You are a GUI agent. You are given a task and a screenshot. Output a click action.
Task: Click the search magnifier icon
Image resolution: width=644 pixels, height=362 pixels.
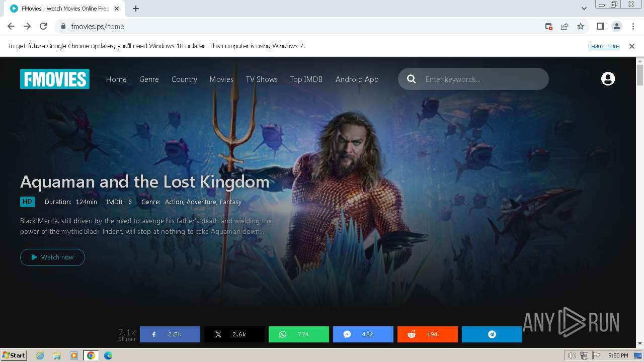point(412,79)
